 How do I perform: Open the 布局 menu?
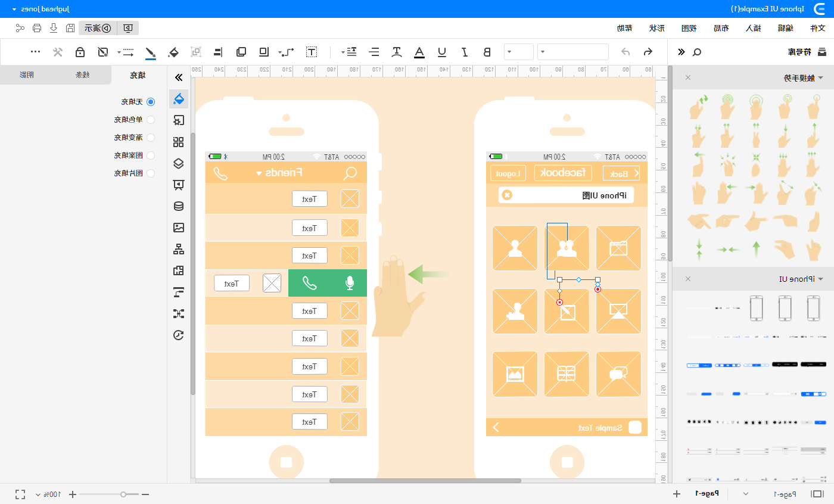click(x=721, y=28)
